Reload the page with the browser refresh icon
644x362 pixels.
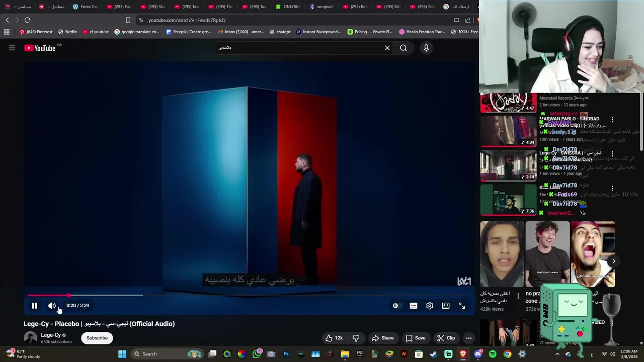[27, 20]
